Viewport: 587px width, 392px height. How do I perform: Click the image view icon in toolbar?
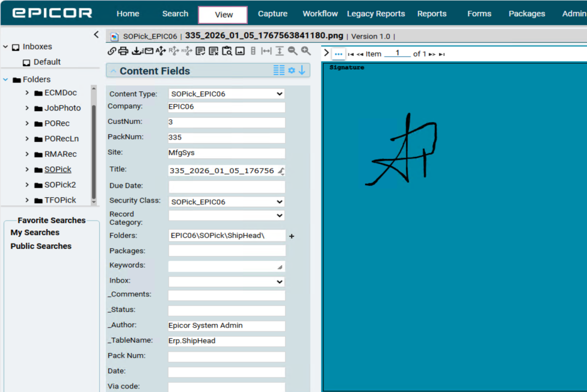[x=240, y=52]
